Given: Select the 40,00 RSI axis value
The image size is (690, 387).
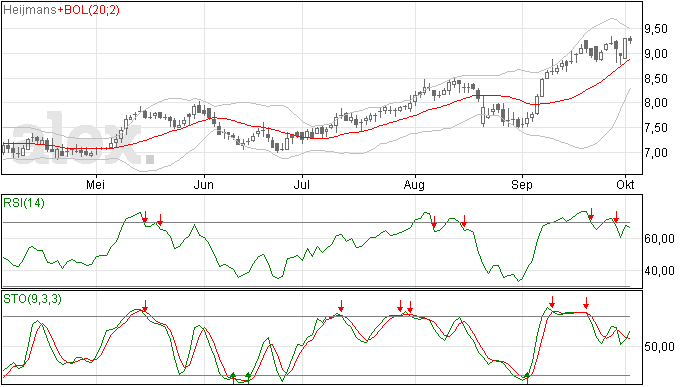Looking at the screenshot, I should pyautogui.click(x=659, y=271).
